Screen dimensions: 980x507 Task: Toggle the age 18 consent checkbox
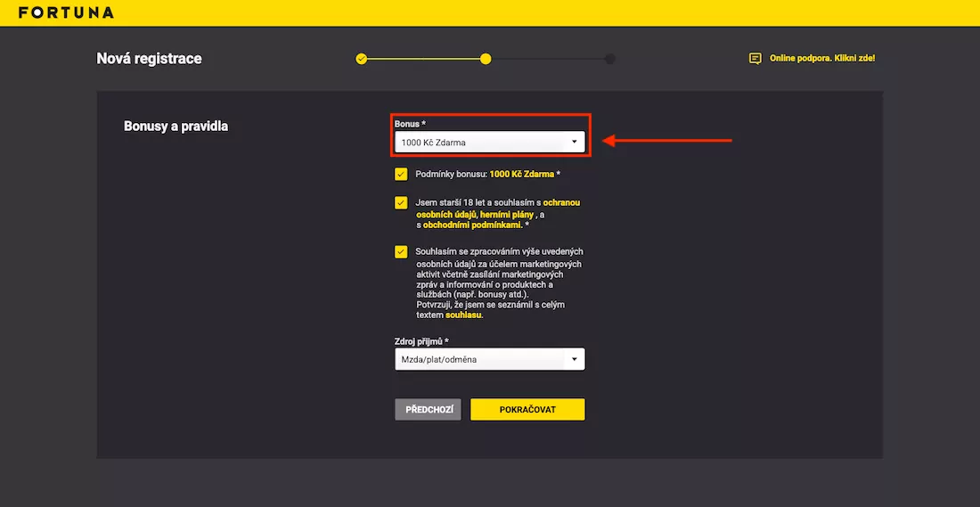(x=401, y=202)
